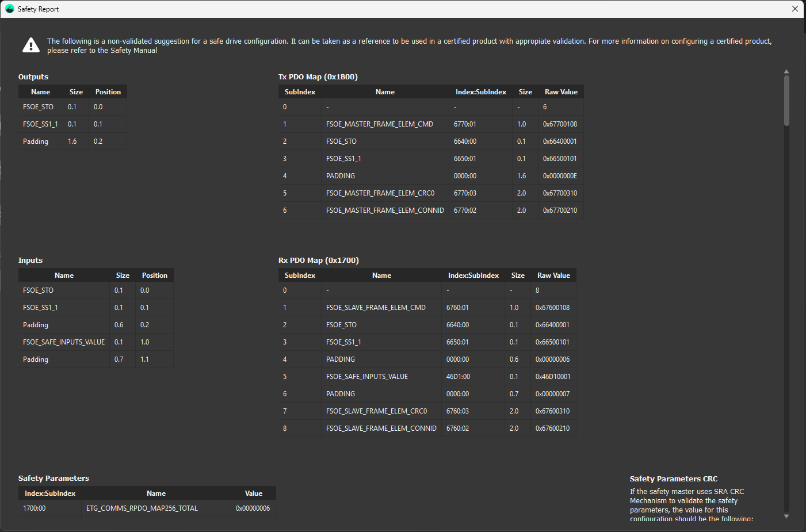Click Index:SubIndex header in Safety Parameters table
The width and height of the screenshot is (806, 532).
click(50, 493)
